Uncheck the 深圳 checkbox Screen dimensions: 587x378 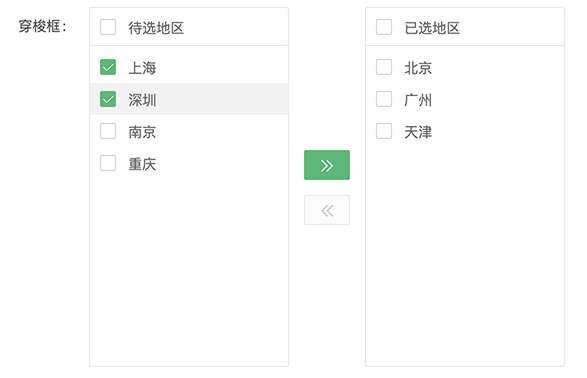tap(108, 99)
